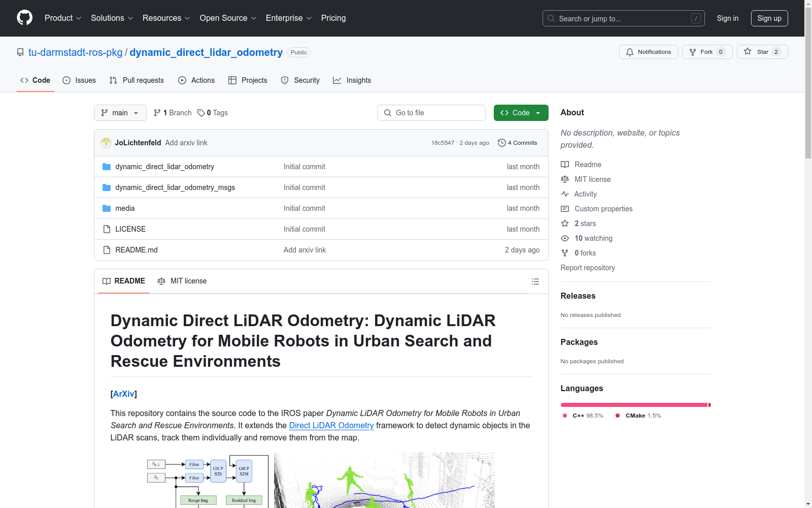The image size is (812, 508).
Task: Open commit hash 18c5547
Action: tap(443, 143)
